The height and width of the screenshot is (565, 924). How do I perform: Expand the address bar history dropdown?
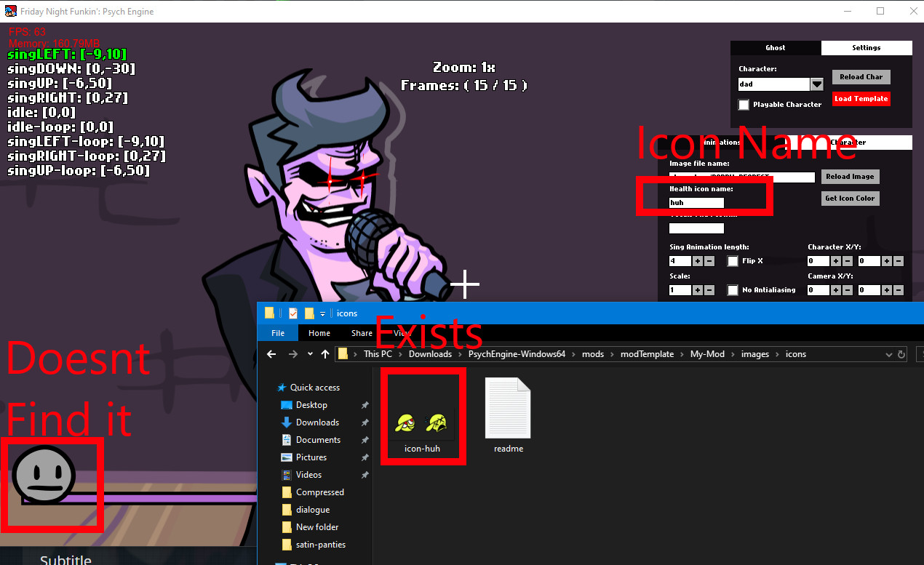coord(888,354)
